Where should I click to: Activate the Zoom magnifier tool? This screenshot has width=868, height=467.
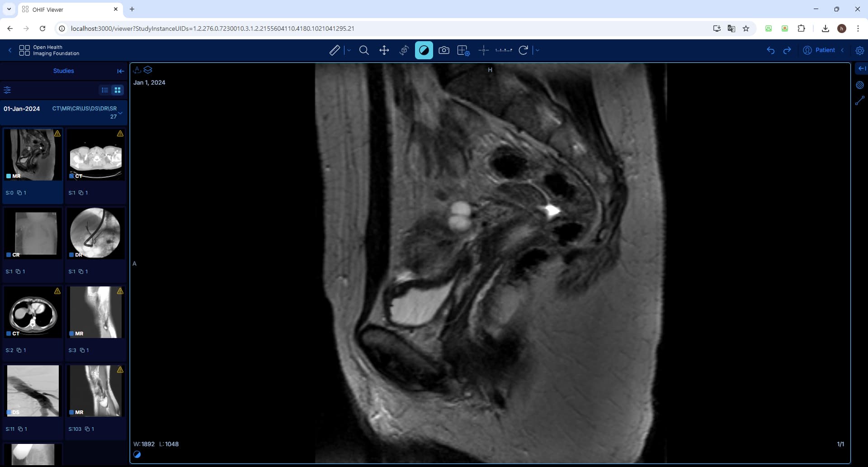pos(364,50)
